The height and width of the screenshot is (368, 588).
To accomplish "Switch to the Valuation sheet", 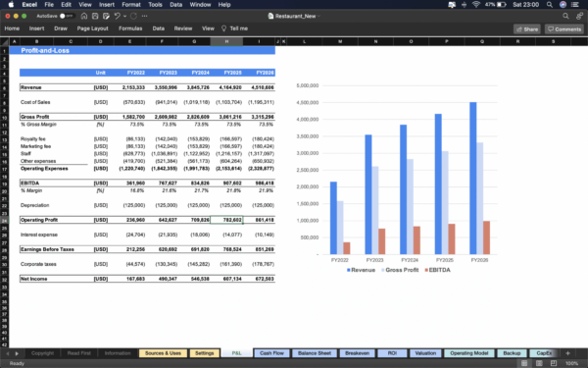I will coord(425,353).
